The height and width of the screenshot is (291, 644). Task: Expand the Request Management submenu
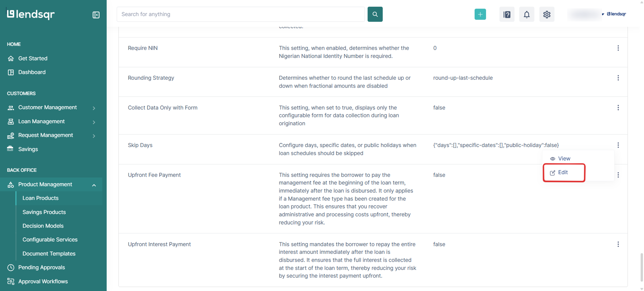pyautogui.click(x=94, y=135)
